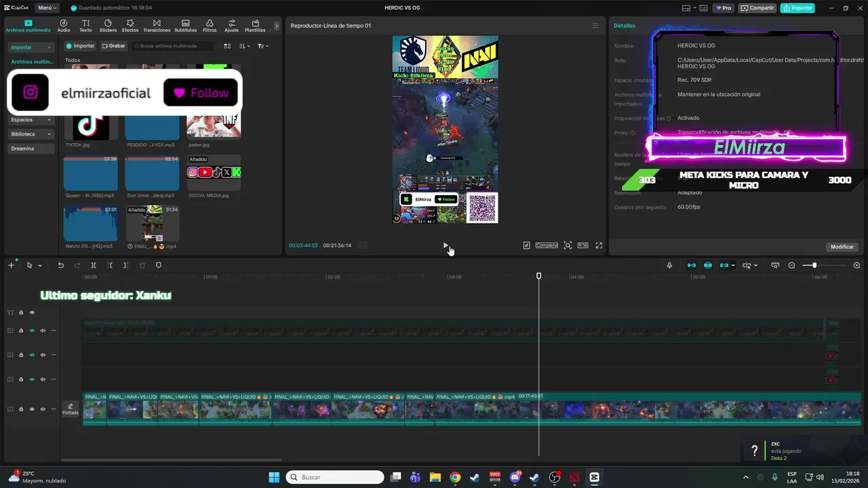This screenshot has width=868, height=488.
Task: Select the TIKTOK.jpg thumbnail
Action: pyautogui.click(x=91, y=126)
